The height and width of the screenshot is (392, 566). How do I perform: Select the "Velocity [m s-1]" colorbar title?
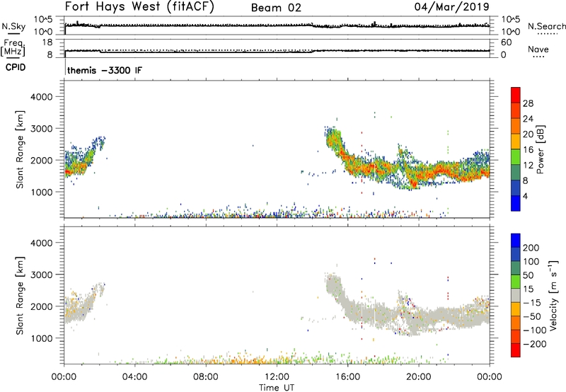pyautogui.click(x=553, y=295)
